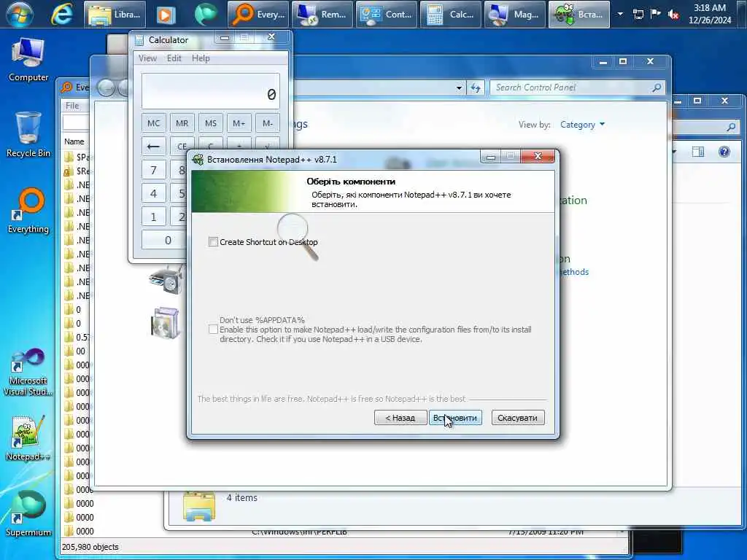This screenshot has height=560, width=747.
Task: Click Скасувати to cancel installer
Action: (518, 418)
